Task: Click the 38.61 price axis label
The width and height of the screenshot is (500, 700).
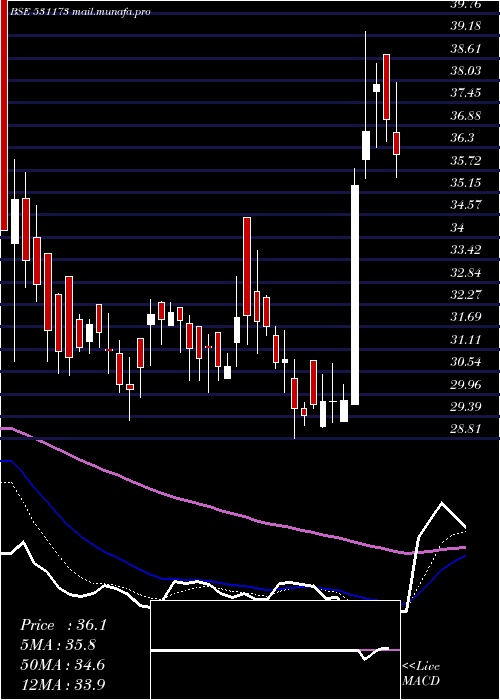Action: click(x=466, y=48)
